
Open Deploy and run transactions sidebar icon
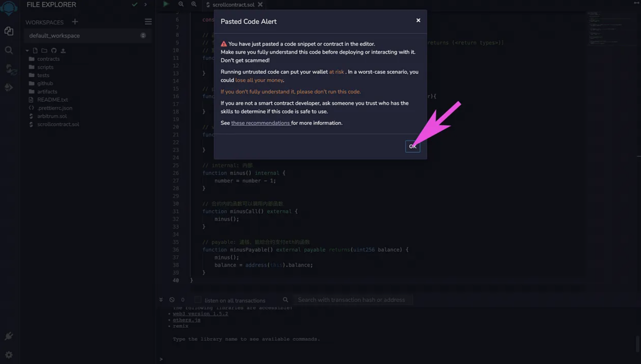(x=9, y=87)
